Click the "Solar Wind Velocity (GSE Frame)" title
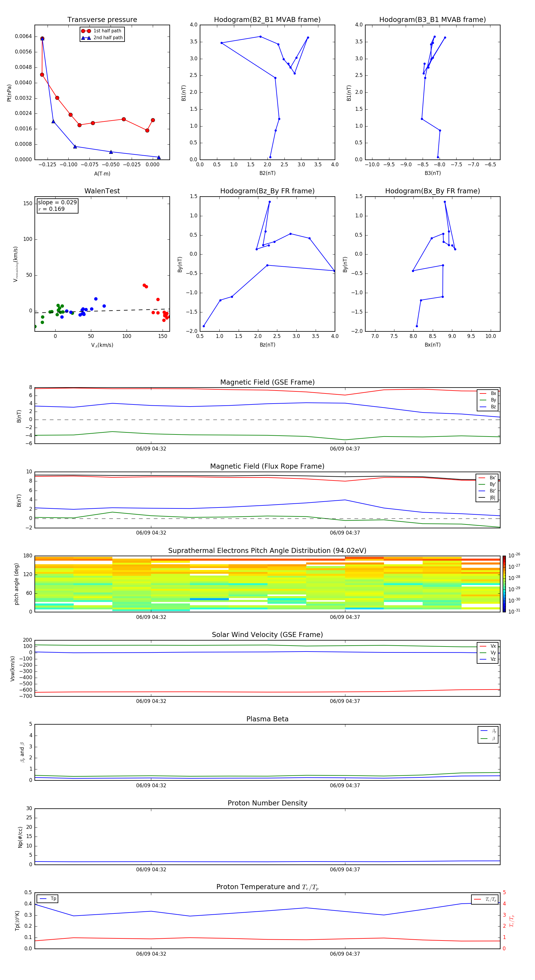Image resolution: width=535 pixels, height=980 pixels. pos(267,635)
